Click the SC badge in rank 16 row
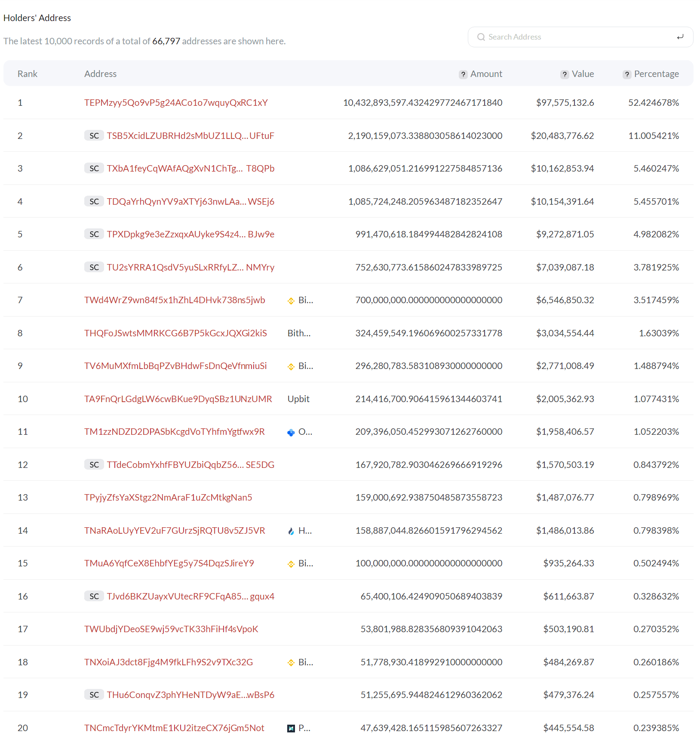 pyautogui.click(x=94, y=596)
